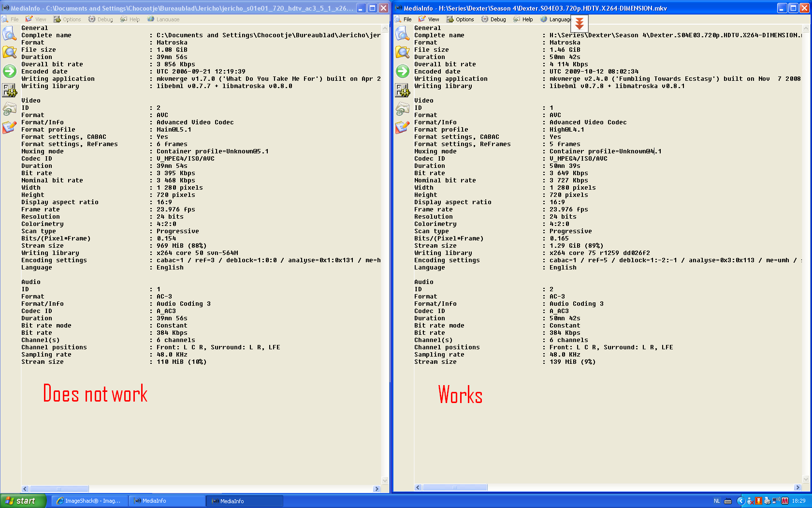Click '139 MiB (9%)' audio stream size
The image size is (812, 508).
click(x=573, y=362)
